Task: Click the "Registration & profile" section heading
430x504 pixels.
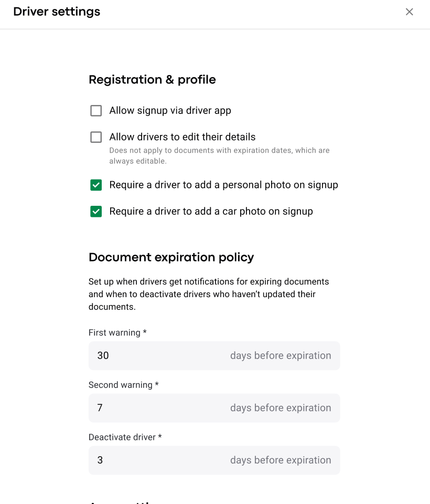Action: (x=152, y=80)
